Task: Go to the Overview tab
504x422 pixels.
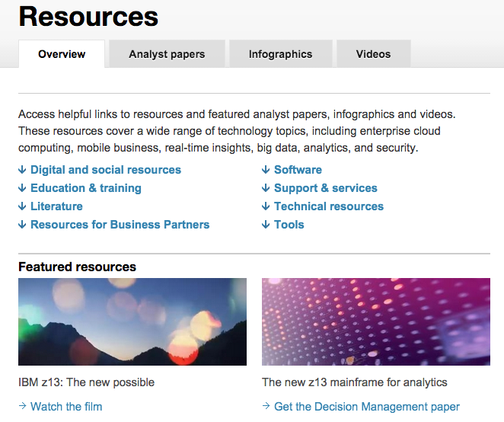Action: (x=62, y=54)
